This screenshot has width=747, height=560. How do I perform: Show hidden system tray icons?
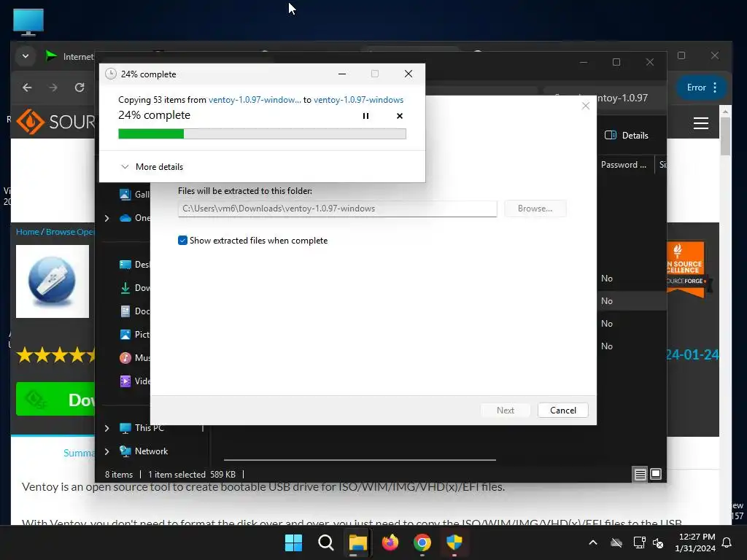pos(593,542)
